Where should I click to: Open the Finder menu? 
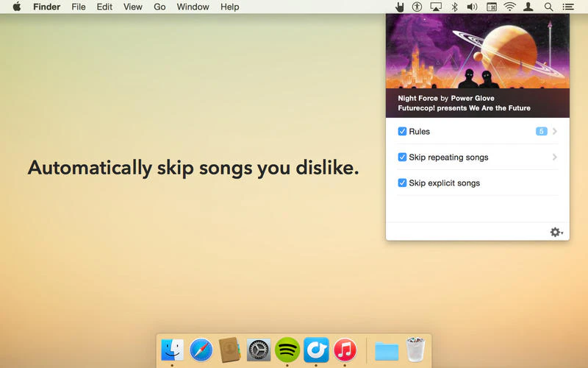pos(46,7)
